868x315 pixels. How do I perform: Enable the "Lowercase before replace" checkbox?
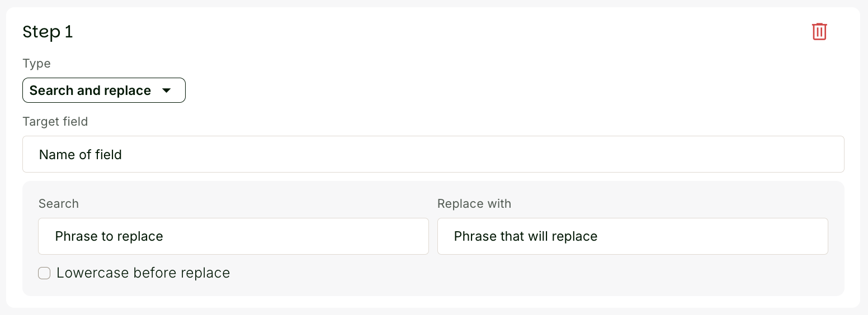[x=44, y=273]
